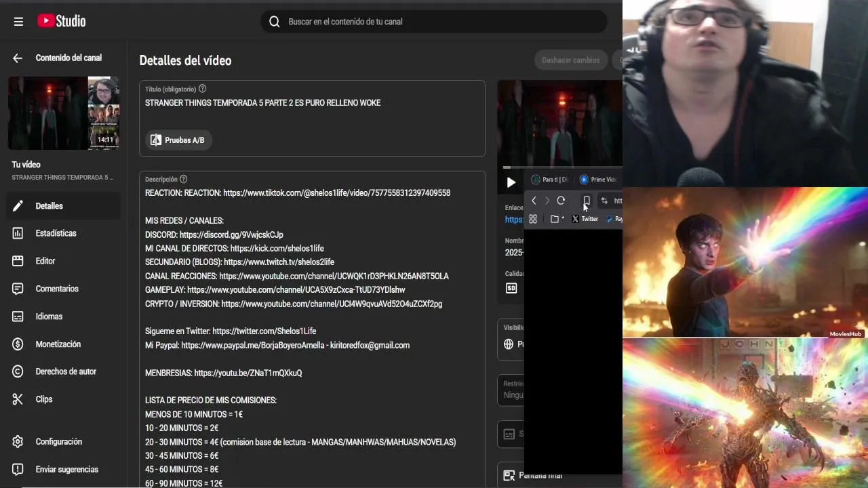Open the hamburger navigation menu
Image resolution: width=868 pixels, height=488 pixels.
point(18,22)
